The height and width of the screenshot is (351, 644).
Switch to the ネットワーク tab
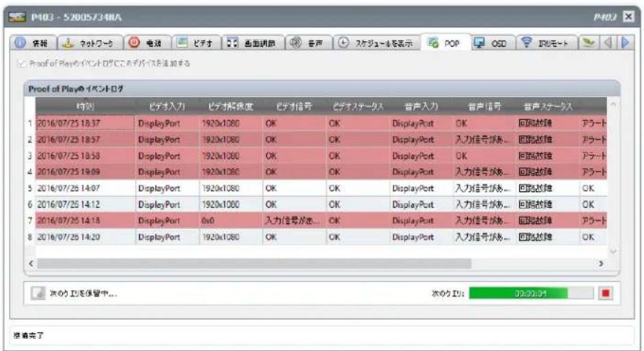90,43
